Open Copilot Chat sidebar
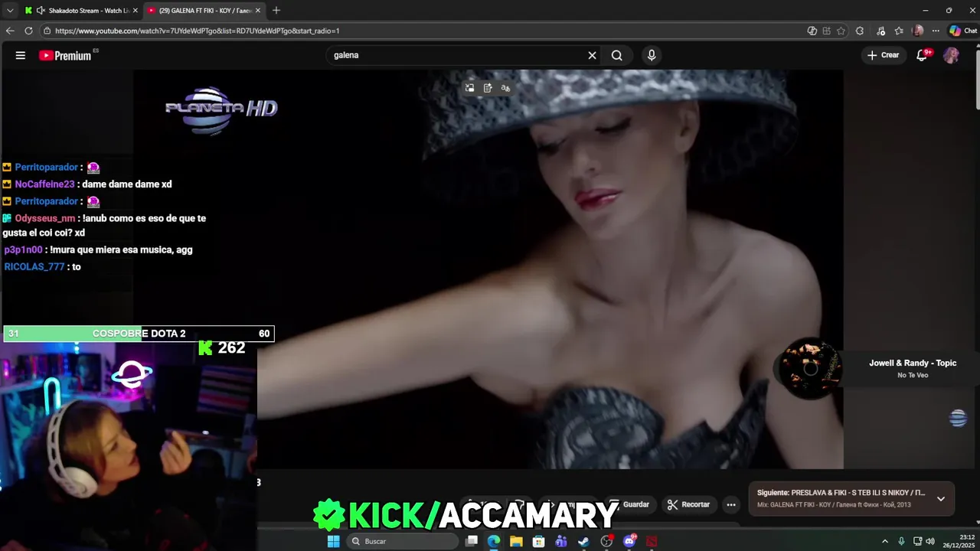980x551 pixels. tap(963, 31)
